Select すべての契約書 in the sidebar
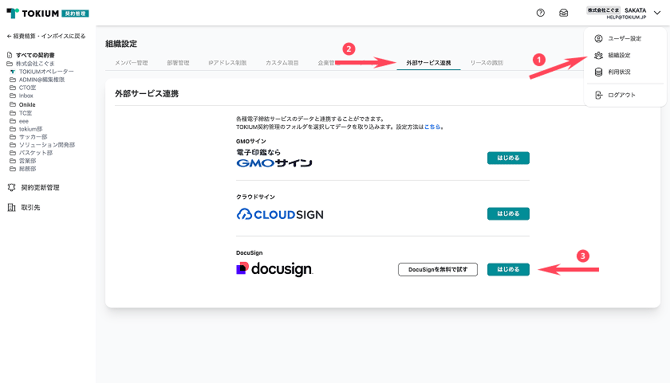 point(35,55)
